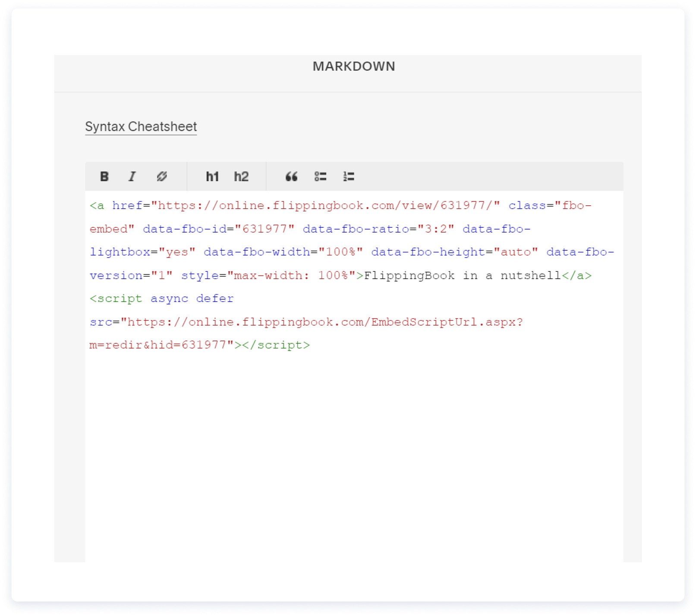
Task: Click the closing </script> tag
Action: click(276, 345)
